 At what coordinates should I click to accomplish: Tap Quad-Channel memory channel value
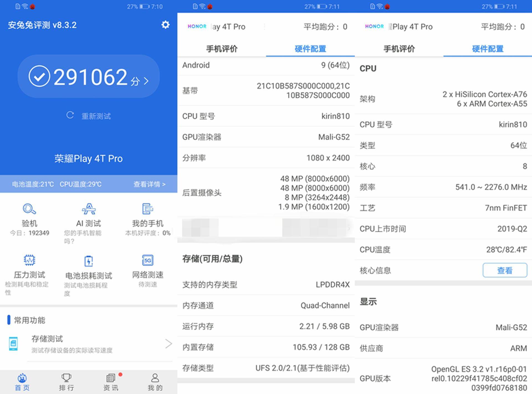(x=325, y=305)
